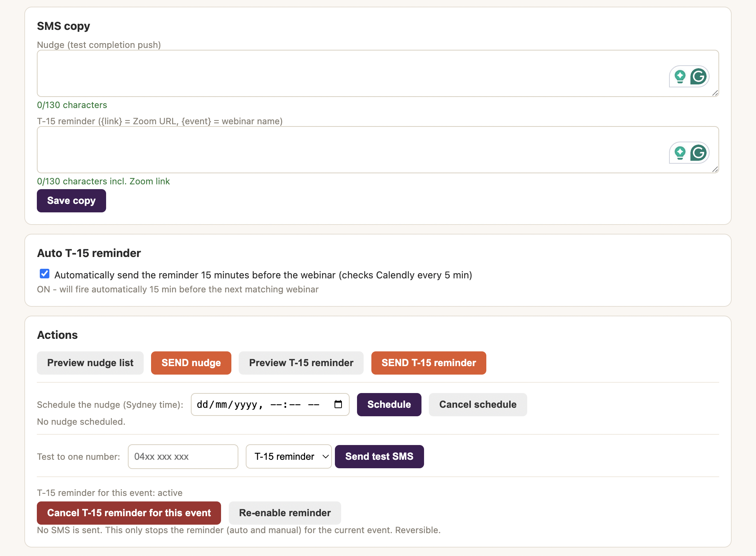Click Re-enable reminder button
This screenshot has width=756, height=556.
(x=285, y=513)
